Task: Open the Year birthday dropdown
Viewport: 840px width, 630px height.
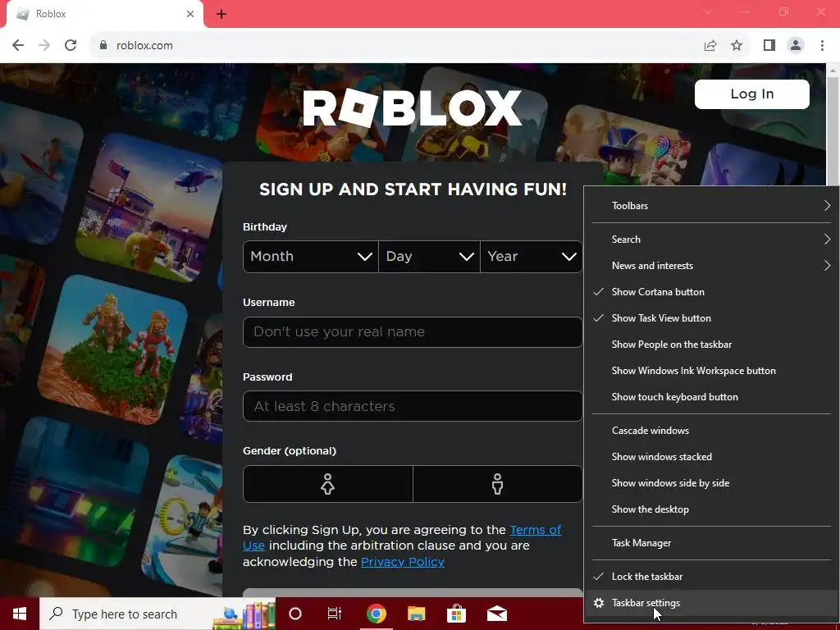Action: pos(532,257)
